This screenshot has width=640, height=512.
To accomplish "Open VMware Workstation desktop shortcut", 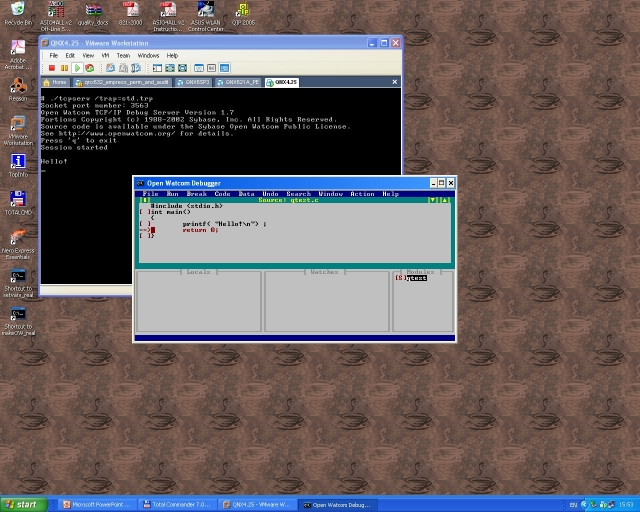I will point(18,127).
